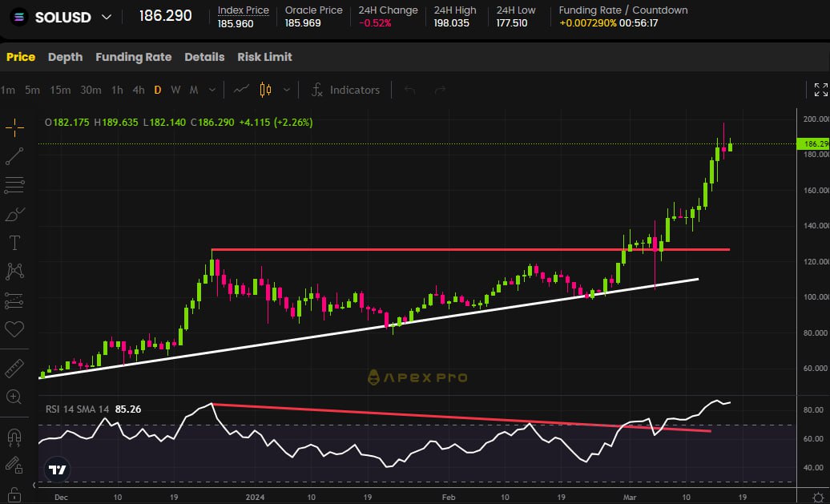
Task: Click the TradingView logo badge
Action: (x=57, y=469)
